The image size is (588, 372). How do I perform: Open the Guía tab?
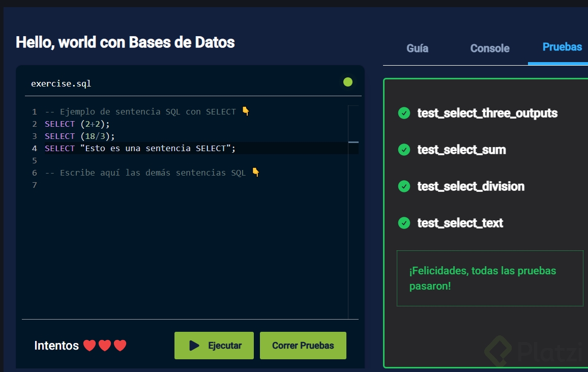pyautogui.click(x=418, y=48)
